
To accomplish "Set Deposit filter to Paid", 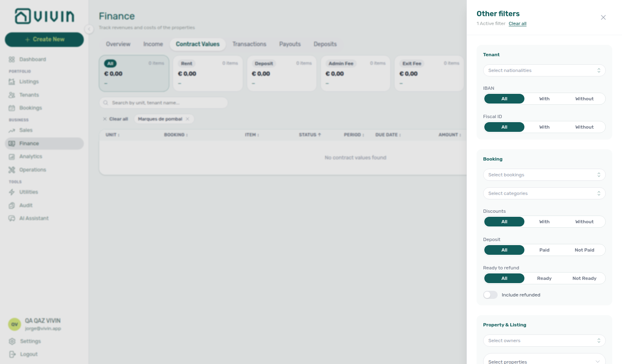I will (x=544, y=250).
